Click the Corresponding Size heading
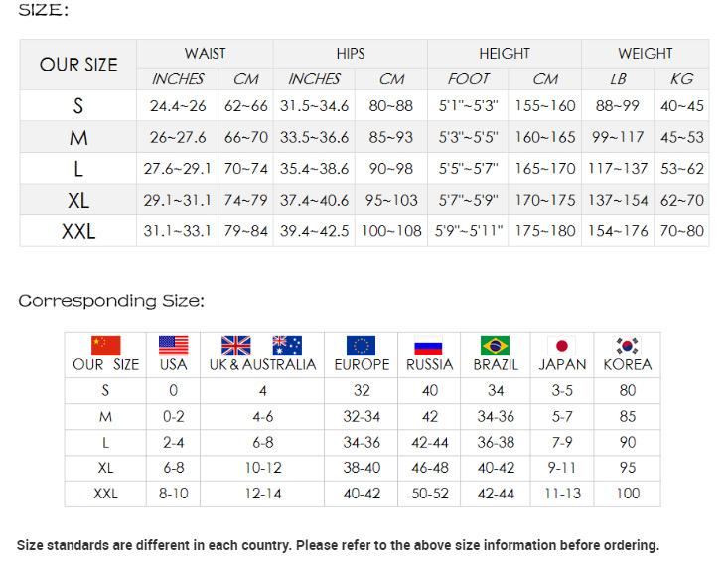The image size is (728, 568). coord(111,300)
